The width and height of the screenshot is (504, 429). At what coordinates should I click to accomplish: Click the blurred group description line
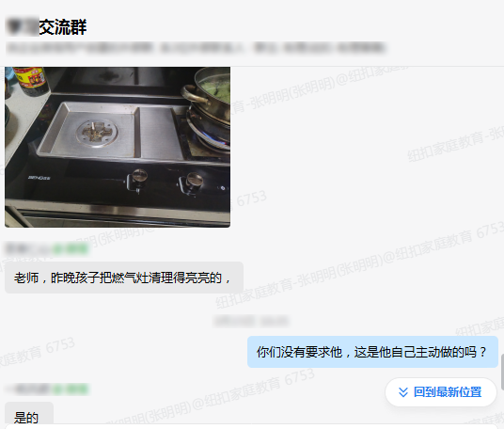[x=197, y=48]
